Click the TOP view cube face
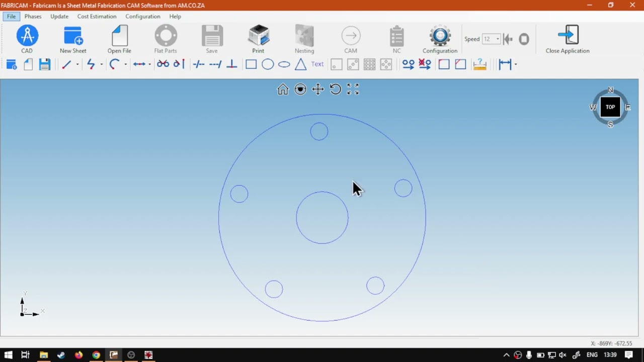 [x=610, y=107]
